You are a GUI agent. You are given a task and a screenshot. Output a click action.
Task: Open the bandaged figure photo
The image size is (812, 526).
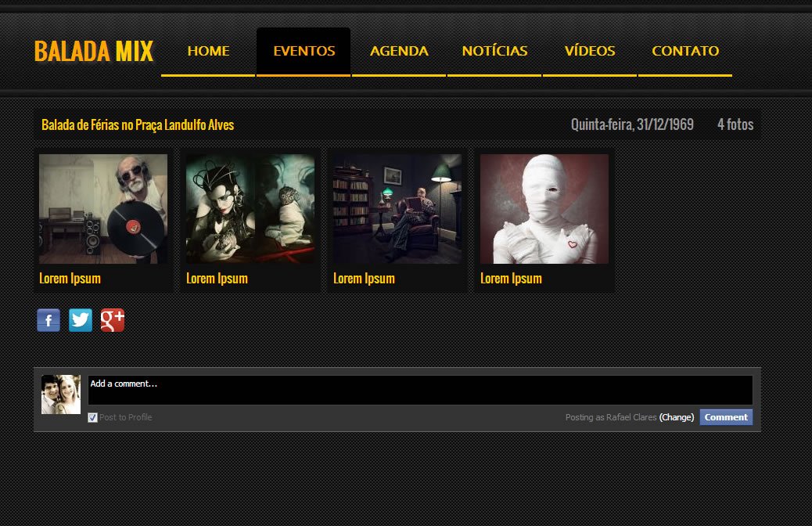point(544,209)
